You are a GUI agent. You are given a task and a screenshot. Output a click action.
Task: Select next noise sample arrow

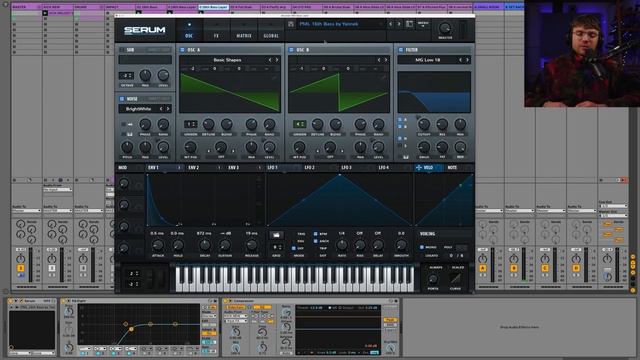pyautogui.click(x=168, y=109)
